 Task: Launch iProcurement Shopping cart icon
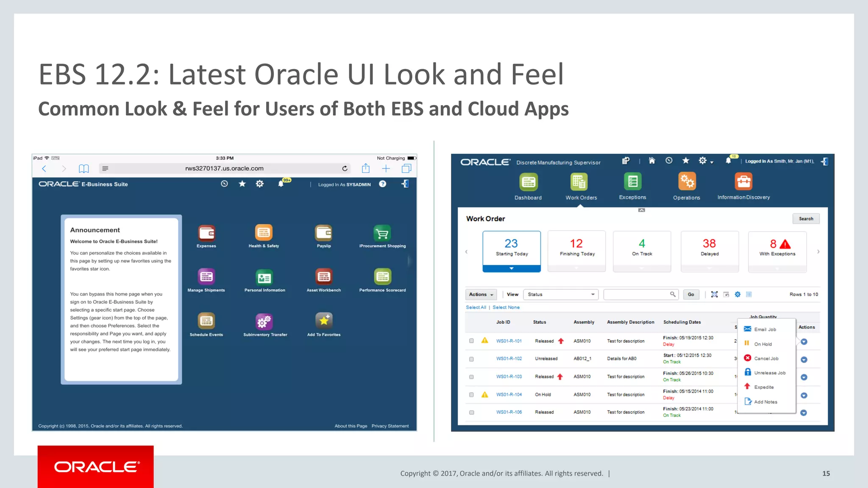[382, 233]
